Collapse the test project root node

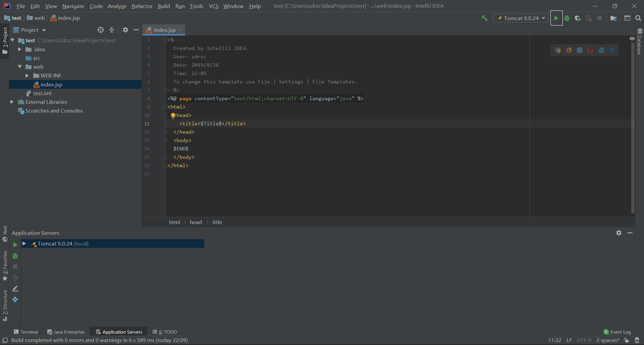(x=12, y=40)
